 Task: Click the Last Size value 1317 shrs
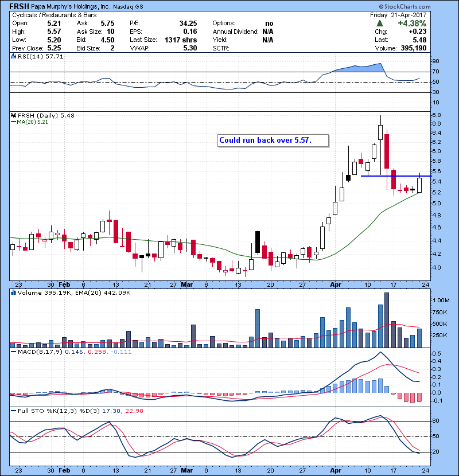(x=181, y=40)
